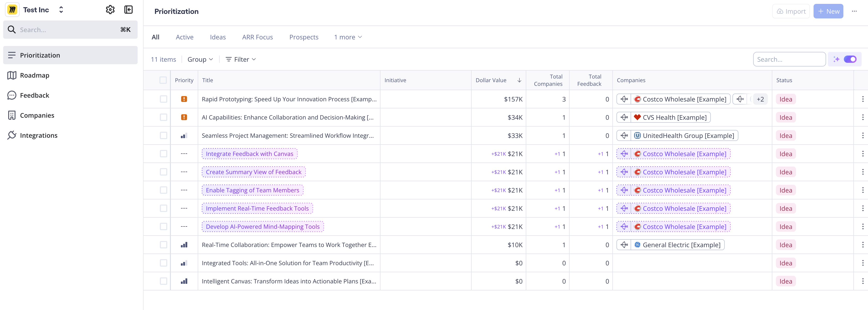
Task: Click the New button
Action: point(828,11)
